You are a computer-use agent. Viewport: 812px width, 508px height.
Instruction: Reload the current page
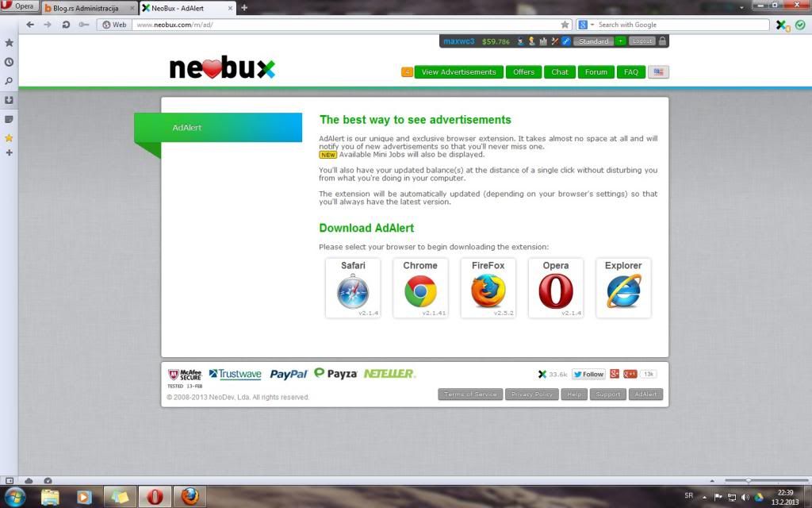(x=66, y=25)
